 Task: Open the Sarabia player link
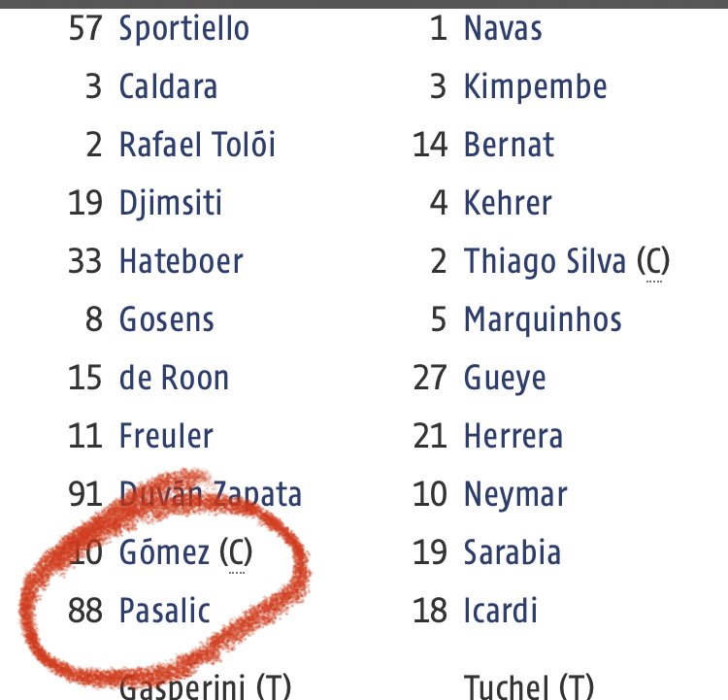pyautogui.click(x=513, y=552)
